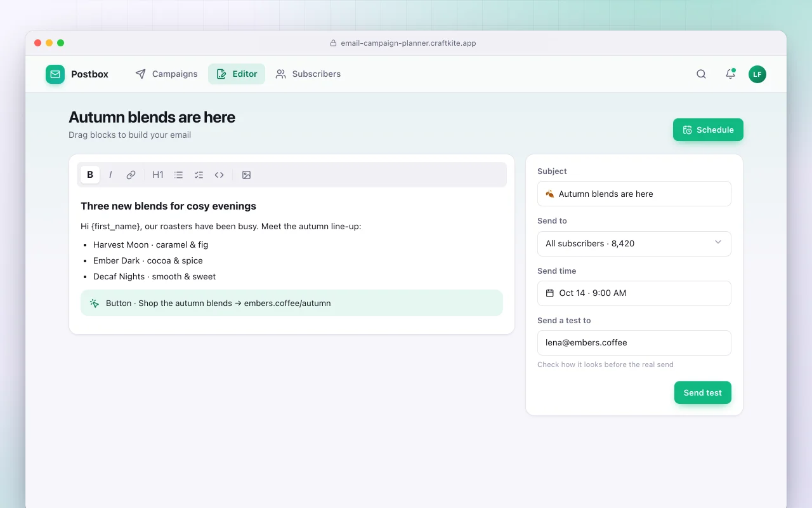Click the calendar icon in Send time
Screen dimensions: 812x508
pyautogui.click(x=550, y=293)
